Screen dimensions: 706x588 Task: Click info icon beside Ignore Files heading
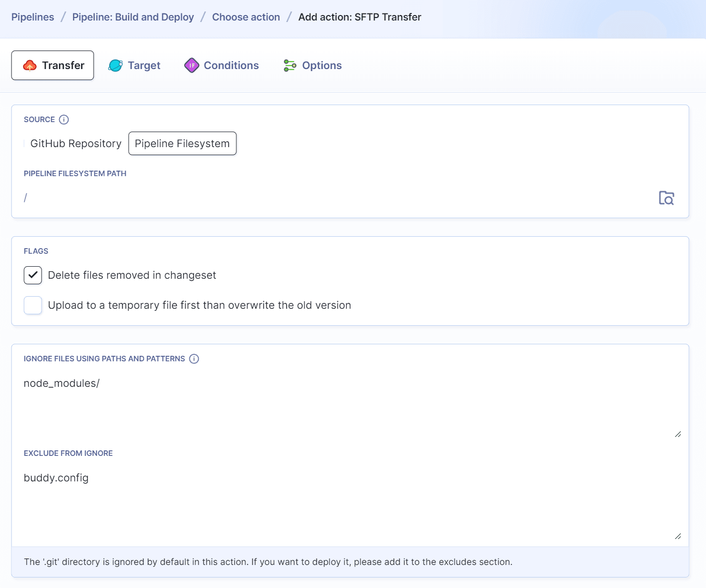(194, 359)
